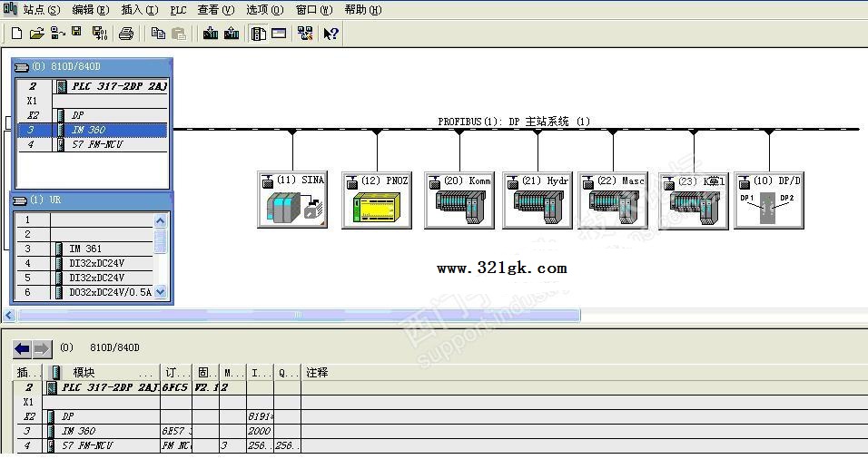Select IM 361 in the UR rack
This screenshot has width=868, height=459.
click(x=84, y=249)
